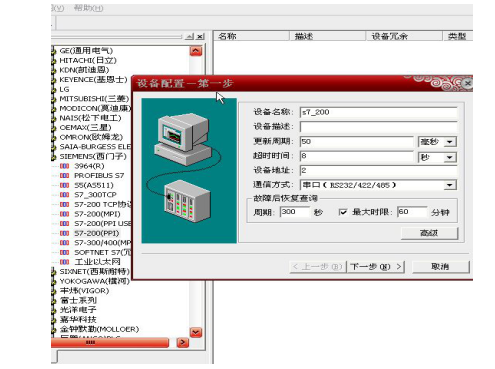Click the right arrow of horizontal scrollbar
This screenshot has width=495, height=369.
pyautogui.click(x=182, y=342)
